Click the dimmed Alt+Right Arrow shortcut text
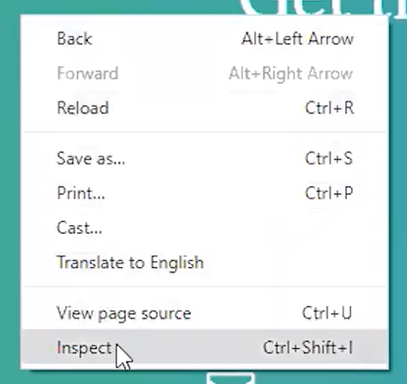This screenshot has height=384, width=407. tap(291, 74)
